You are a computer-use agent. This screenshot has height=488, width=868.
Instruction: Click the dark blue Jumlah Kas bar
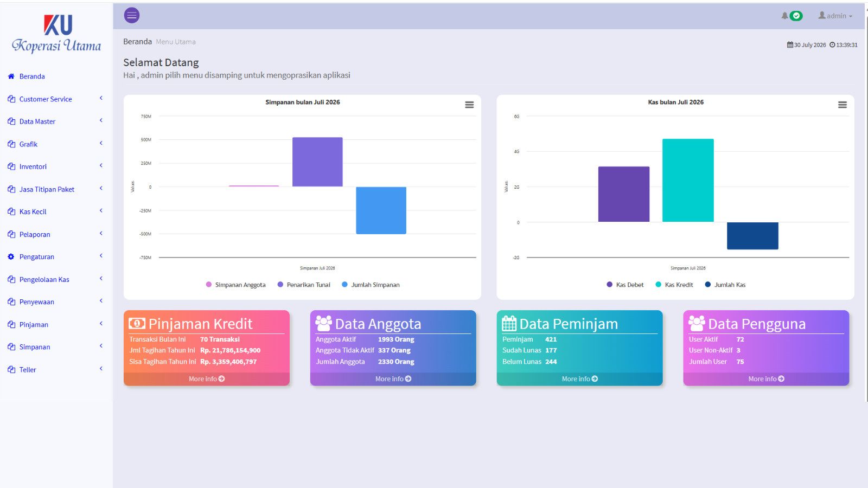[x=752, y=236]
